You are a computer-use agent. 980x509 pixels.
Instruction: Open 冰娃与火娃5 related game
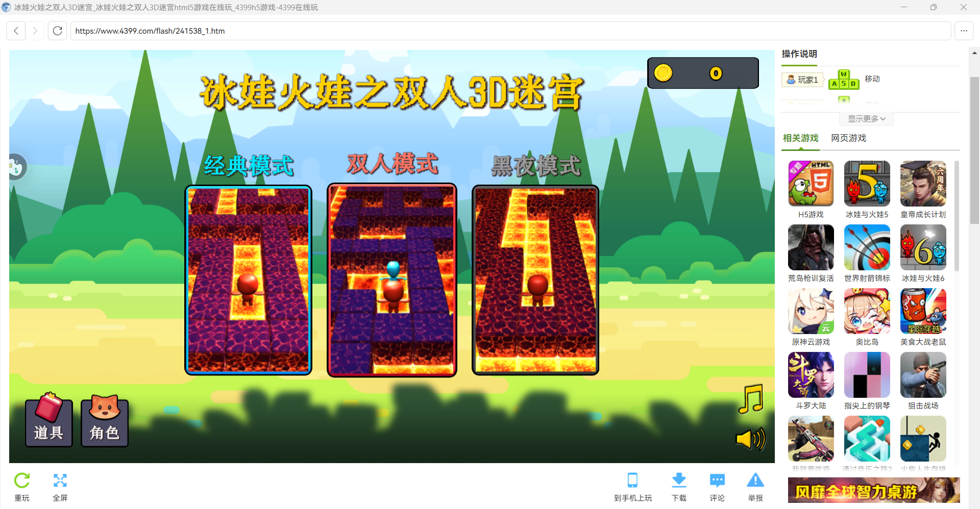867,184
